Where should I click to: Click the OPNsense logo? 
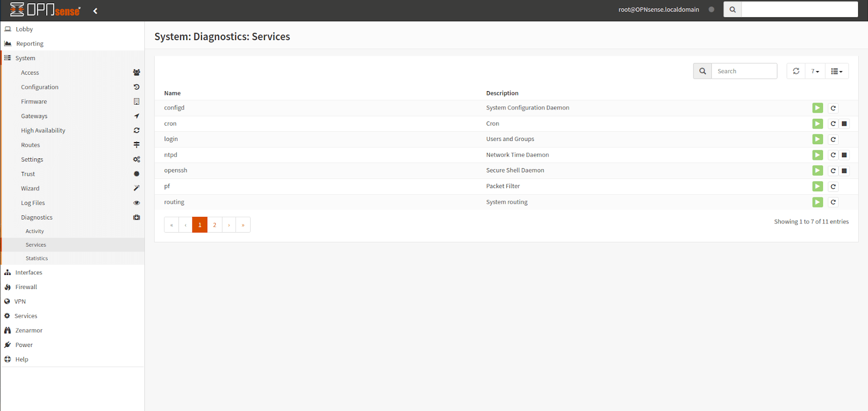coord(45,10)
